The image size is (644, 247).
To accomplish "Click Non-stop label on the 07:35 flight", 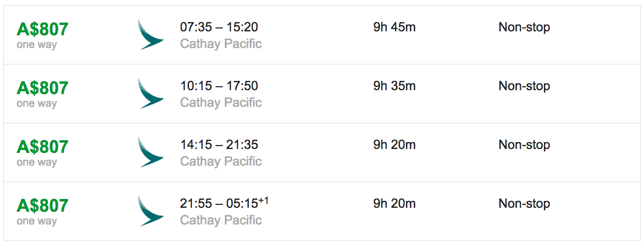I will point(524,27).
